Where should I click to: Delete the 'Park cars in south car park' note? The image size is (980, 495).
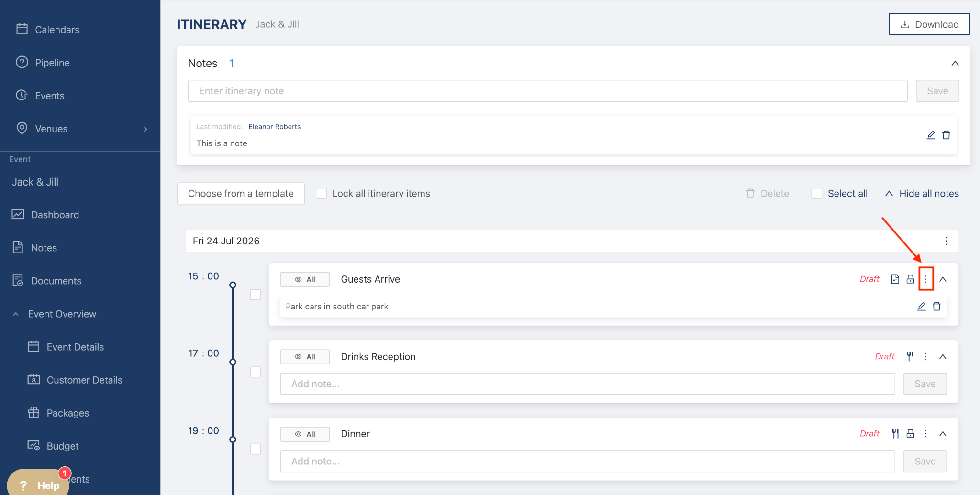pos(936,307)
